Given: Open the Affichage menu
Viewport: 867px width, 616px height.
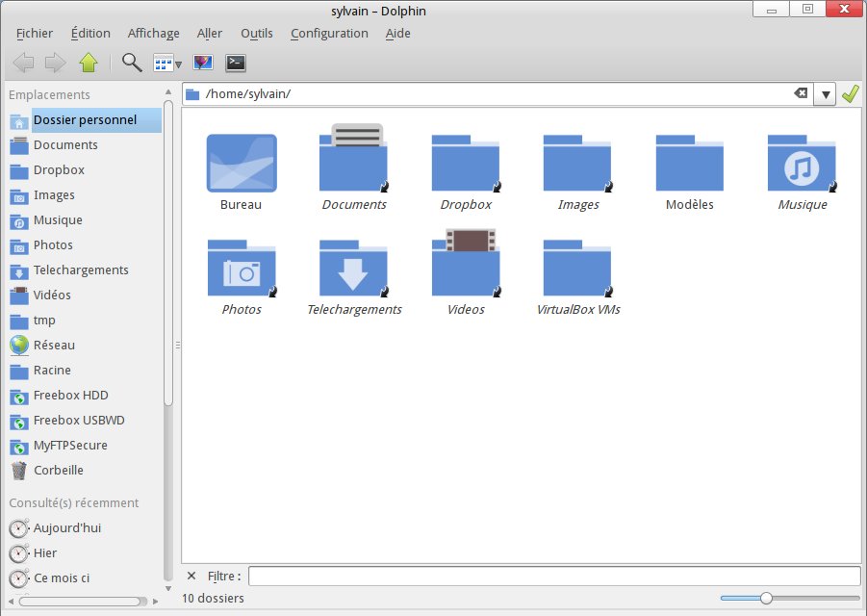Looking at the screenshot, I should coord(153,33).
